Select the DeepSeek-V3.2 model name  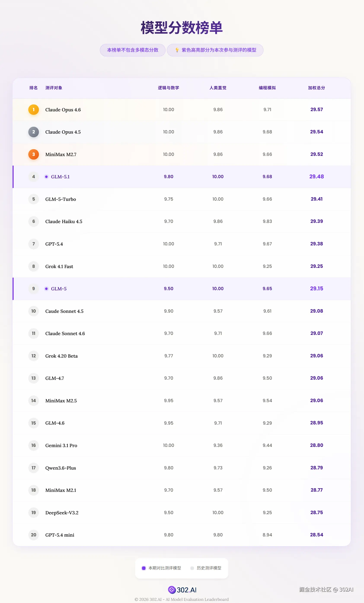tap(62, 513)
